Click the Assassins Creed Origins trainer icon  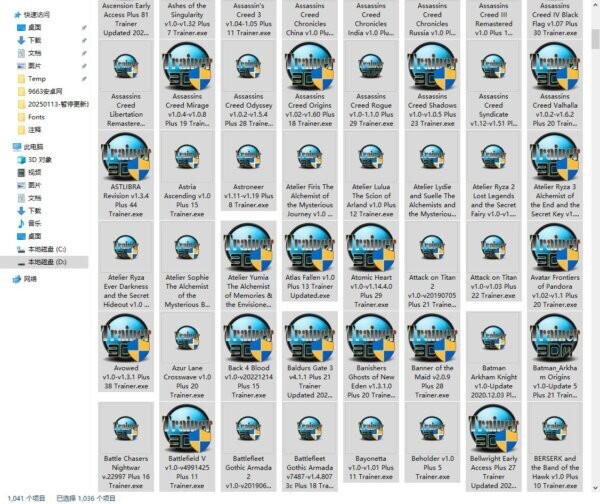pos(310,67)
